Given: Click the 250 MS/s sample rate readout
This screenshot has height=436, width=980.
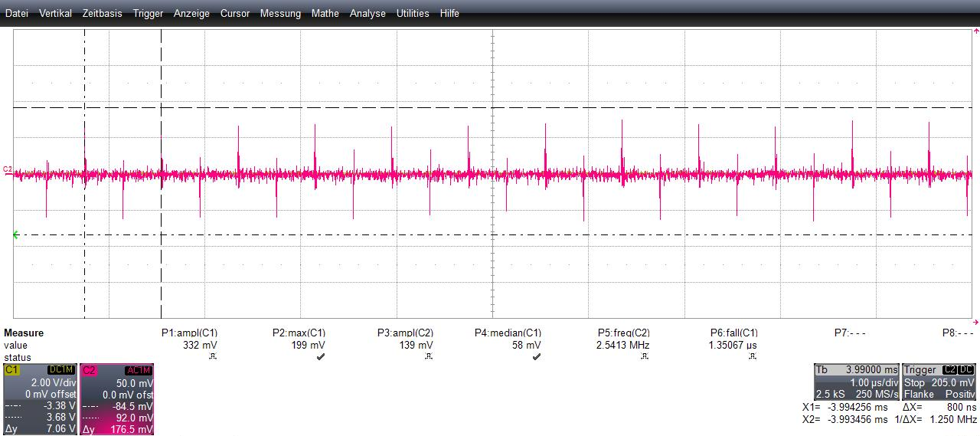Looking at the screenshot, I should pos(877,395).
